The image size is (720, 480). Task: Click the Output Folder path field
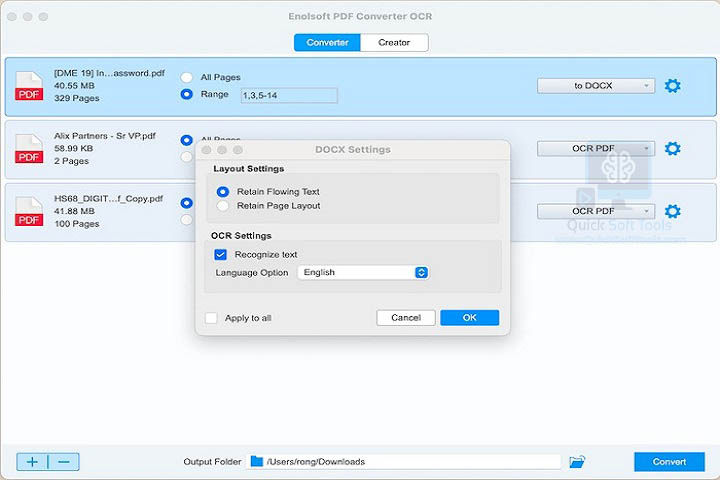pos(404,462)
